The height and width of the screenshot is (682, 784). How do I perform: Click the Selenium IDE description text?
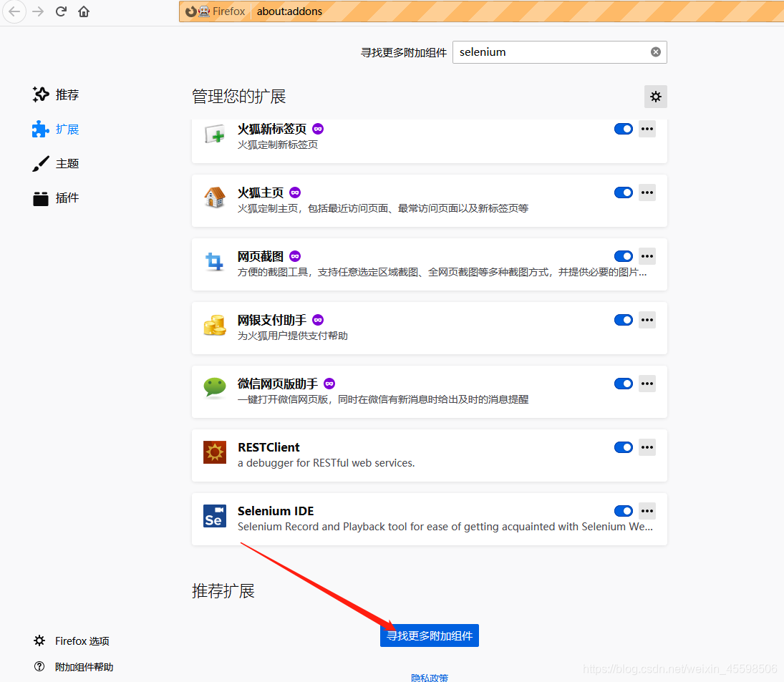point(445,527)
